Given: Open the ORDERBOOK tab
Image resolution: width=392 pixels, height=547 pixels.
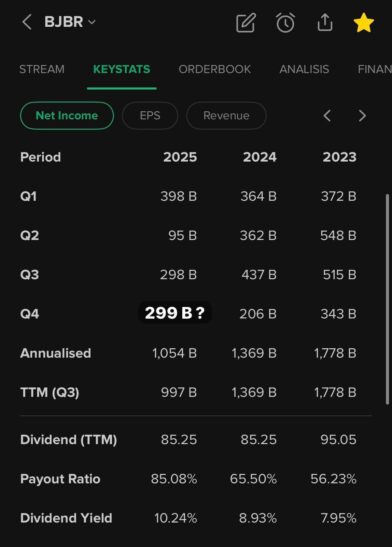Looking at the screenshot, I should [x=214, y=69].
